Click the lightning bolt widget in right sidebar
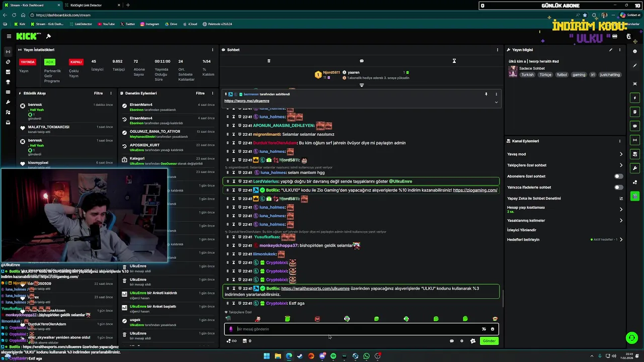This screenshot has width=644, height=362. 635,98
